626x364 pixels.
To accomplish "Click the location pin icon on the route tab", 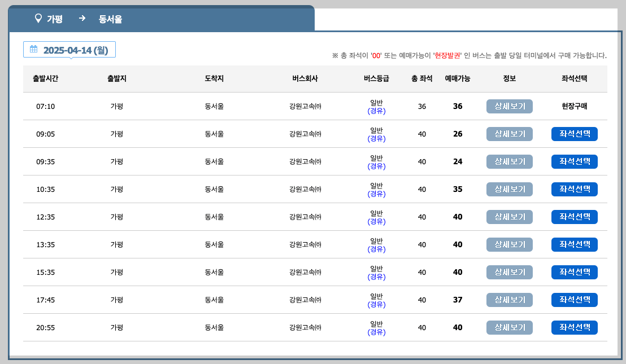I will pos(37,19).
